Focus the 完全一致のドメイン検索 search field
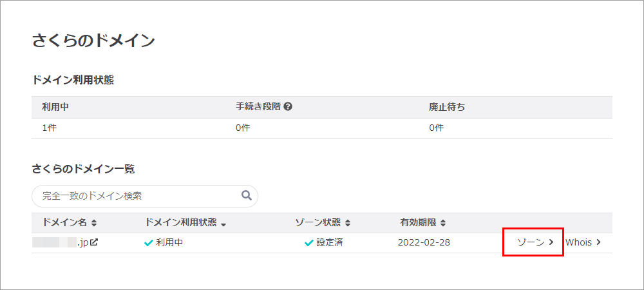 pos(144,196)
